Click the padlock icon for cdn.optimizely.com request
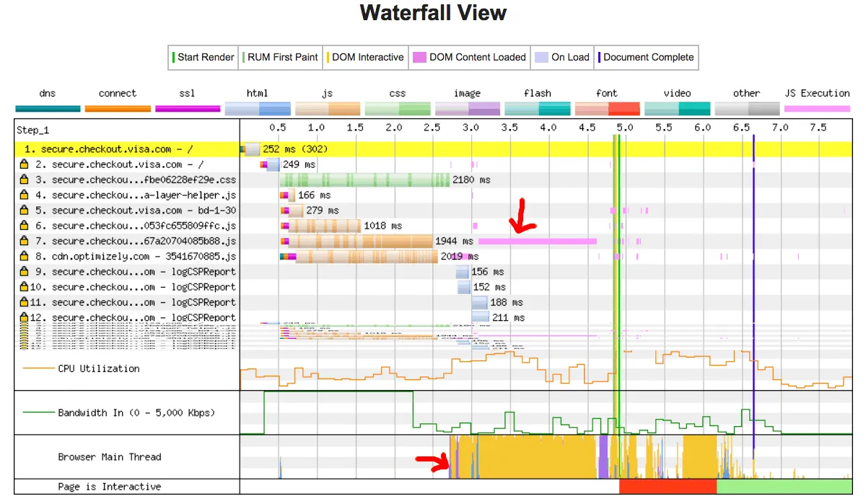Screen dimensions: 866x504 pyautogui.click(x=24, y=256)
